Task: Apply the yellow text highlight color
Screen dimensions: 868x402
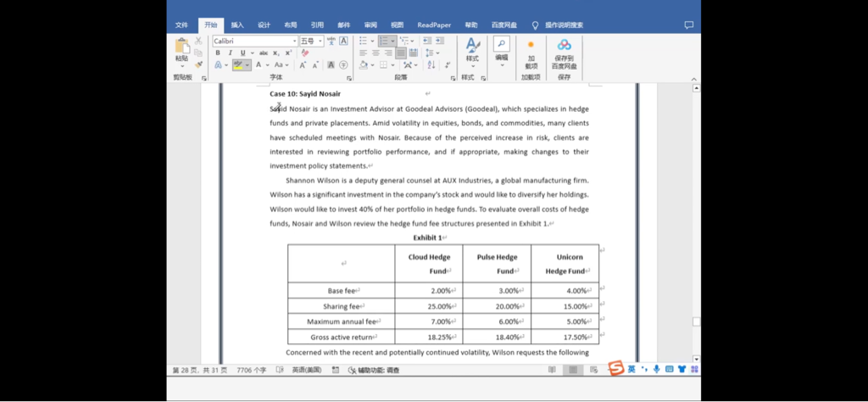Action: (238, 64)
